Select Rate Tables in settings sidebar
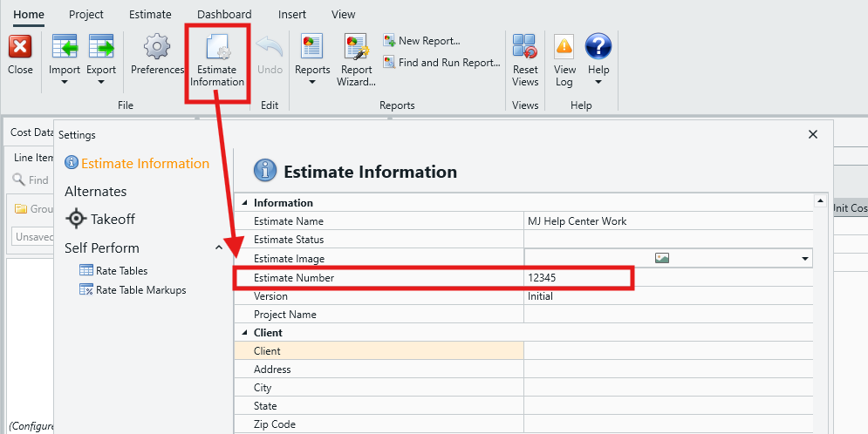The height and width of the screenshot is (434, 868). click(x=121, y=271)
